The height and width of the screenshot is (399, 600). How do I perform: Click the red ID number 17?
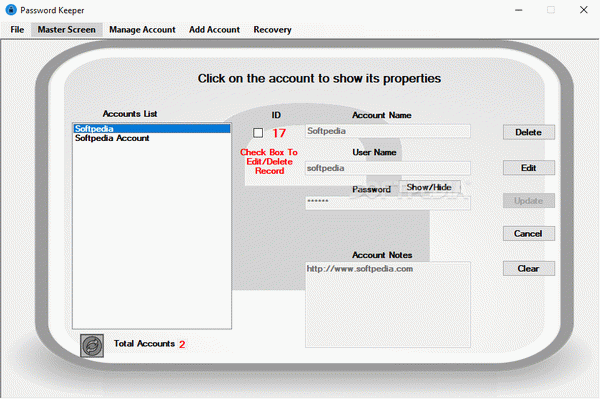click(x=279, y=133)
